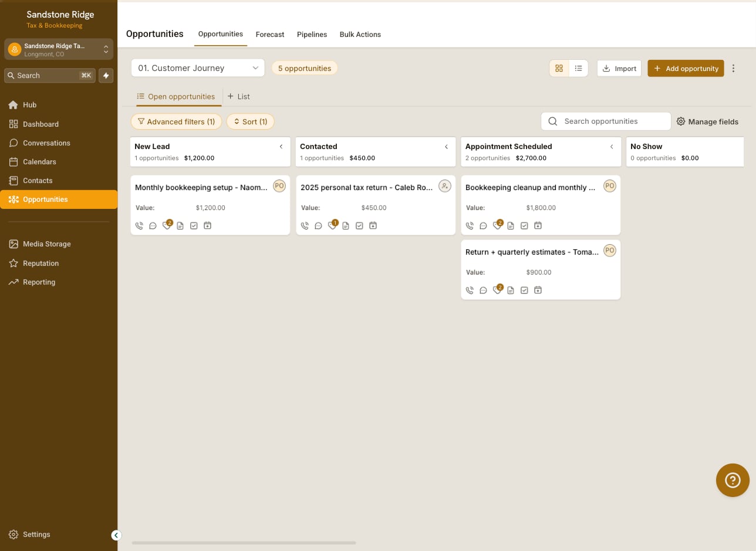The height and width of the screenshot is (551, 756).
Task: Go to Calendars in the sidebar
Action: coord(59,162)
